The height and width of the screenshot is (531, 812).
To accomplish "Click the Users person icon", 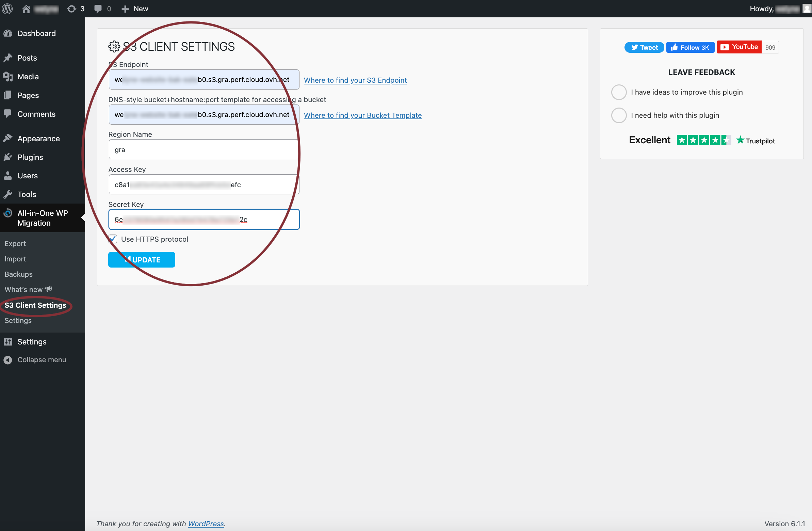I will [8, 176].
